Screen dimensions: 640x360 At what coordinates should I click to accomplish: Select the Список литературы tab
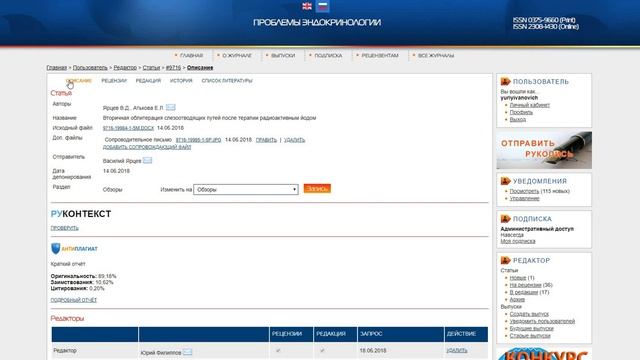click(x=227, y=81)
